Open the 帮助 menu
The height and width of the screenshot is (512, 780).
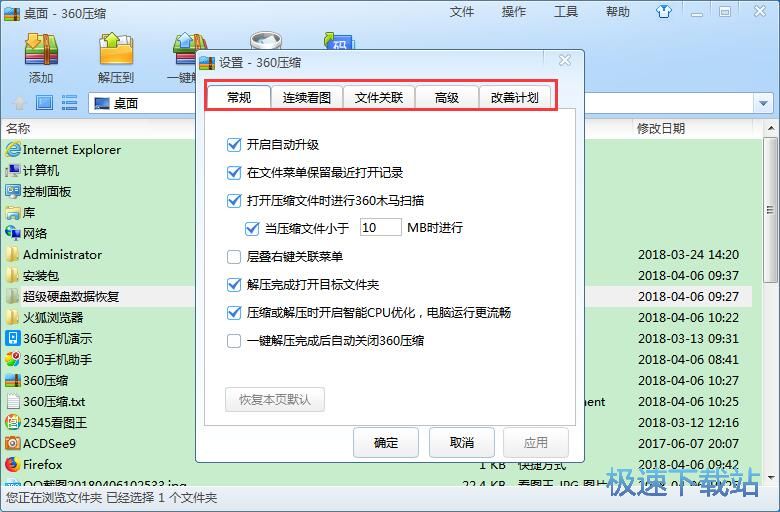point(618,11)
